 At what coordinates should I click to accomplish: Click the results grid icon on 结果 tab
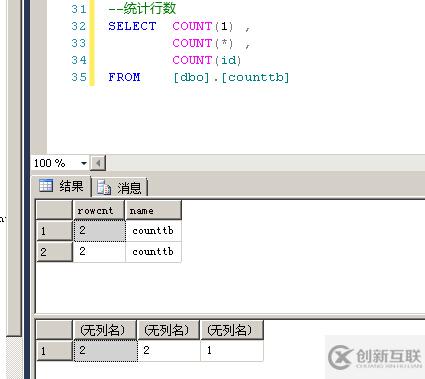tap(46, 185)
